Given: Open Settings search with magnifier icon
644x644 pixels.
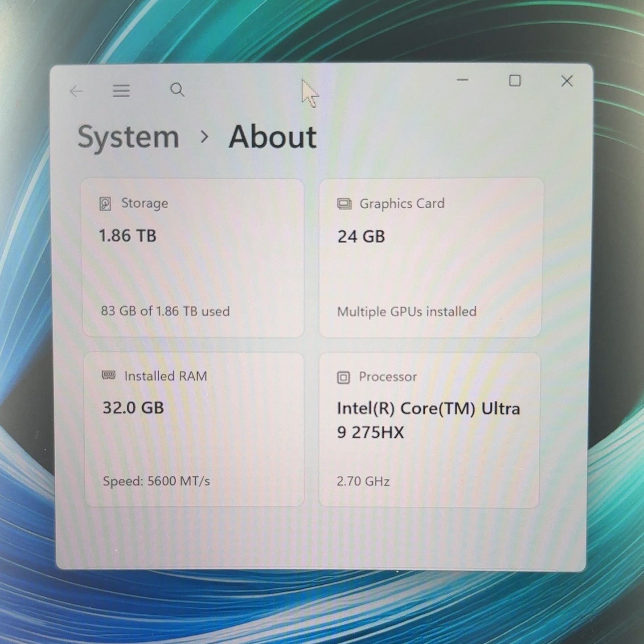Looking at the screenshot, I should 177,90.
